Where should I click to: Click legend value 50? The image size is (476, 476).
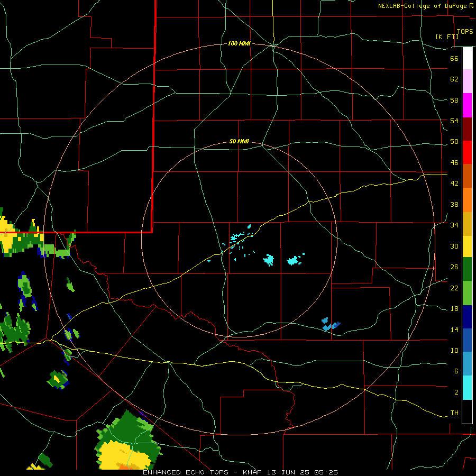coord(454,142)
